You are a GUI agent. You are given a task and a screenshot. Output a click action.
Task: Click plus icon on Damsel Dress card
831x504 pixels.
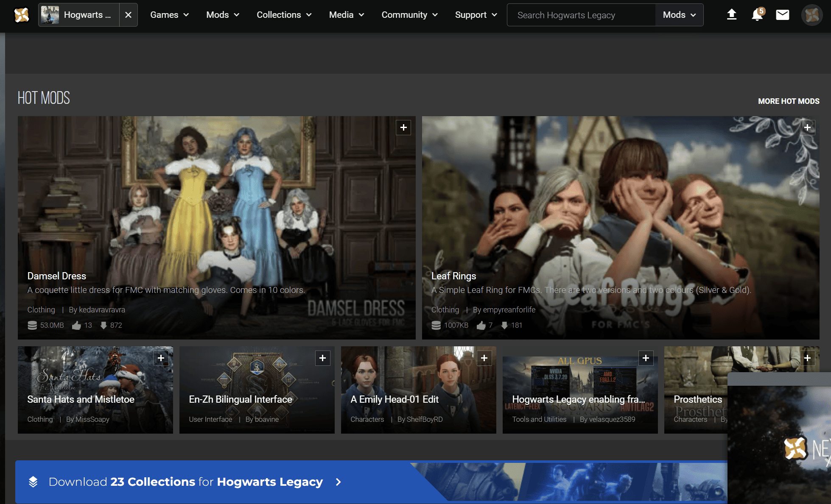click(x=403, y=127)
